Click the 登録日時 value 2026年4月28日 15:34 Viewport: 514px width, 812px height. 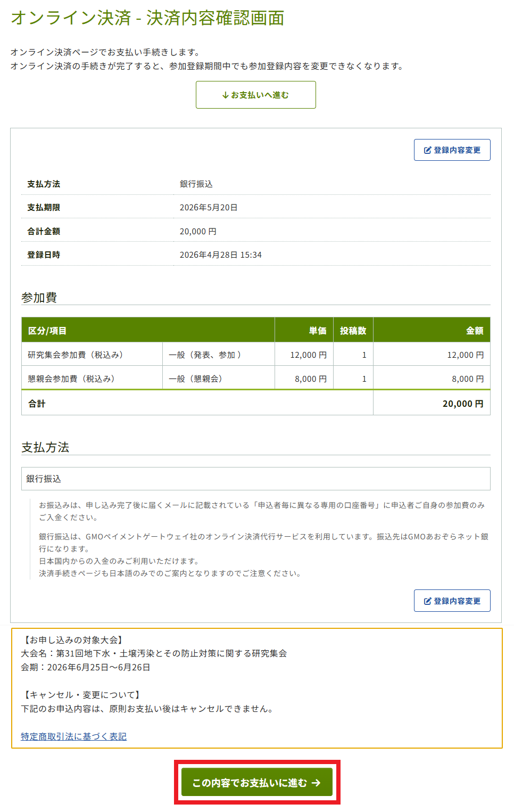click(220, 255)
